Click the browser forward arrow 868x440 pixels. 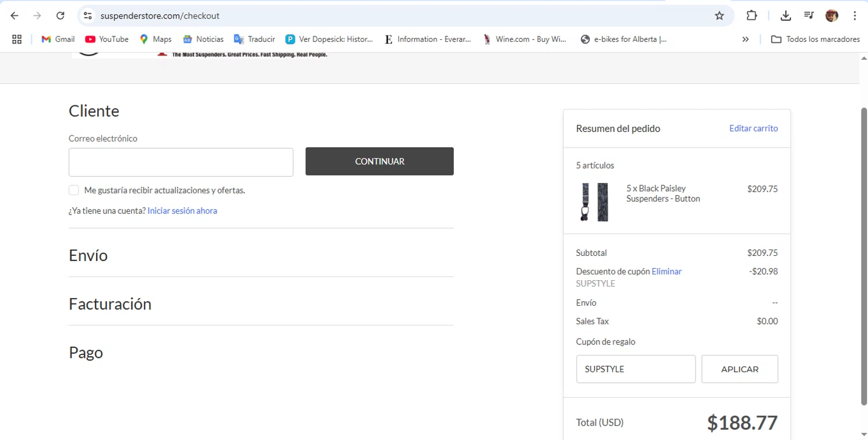click(38, 16)
